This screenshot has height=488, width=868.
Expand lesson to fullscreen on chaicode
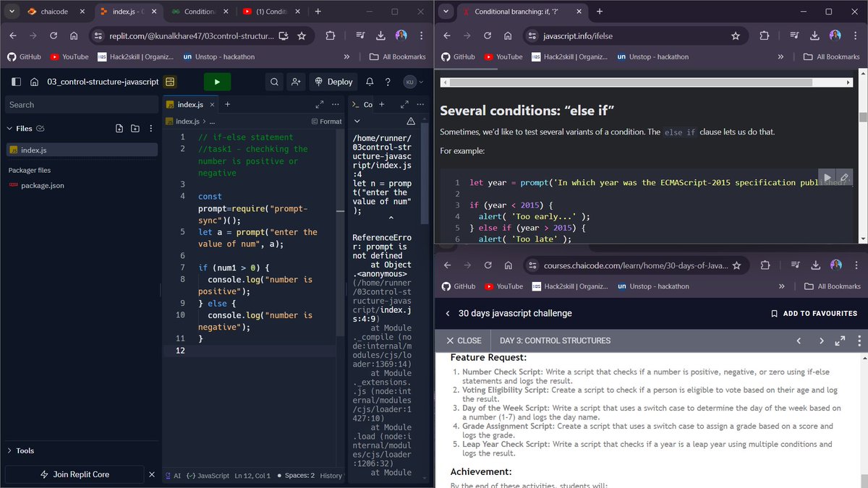click(x=841, y=341)
